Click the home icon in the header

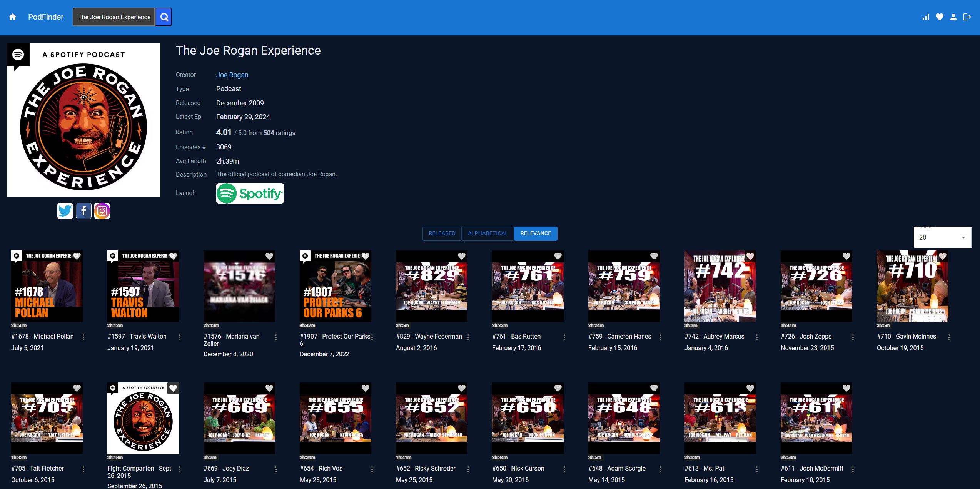[x=13, y=17]
